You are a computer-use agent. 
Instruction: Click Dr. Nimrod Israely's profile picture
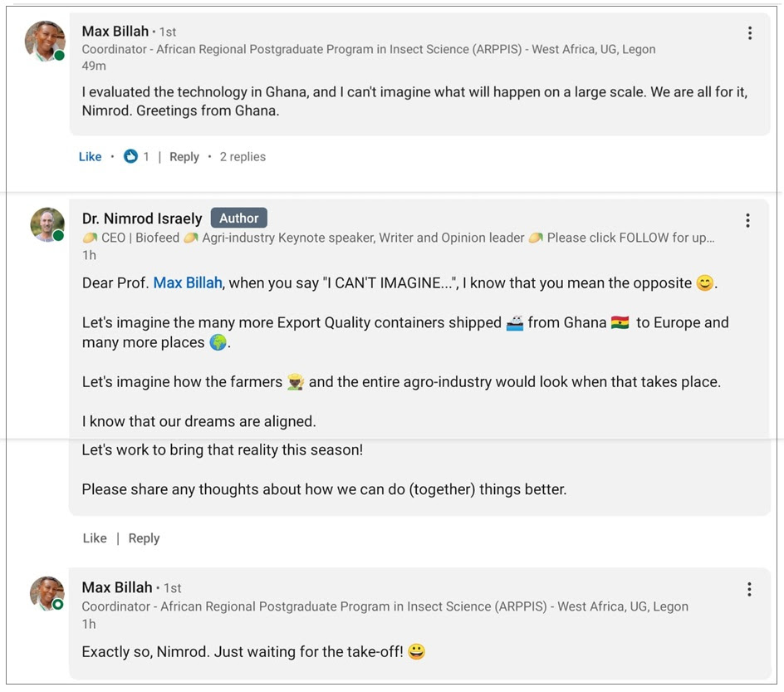(x=47, y=224)
